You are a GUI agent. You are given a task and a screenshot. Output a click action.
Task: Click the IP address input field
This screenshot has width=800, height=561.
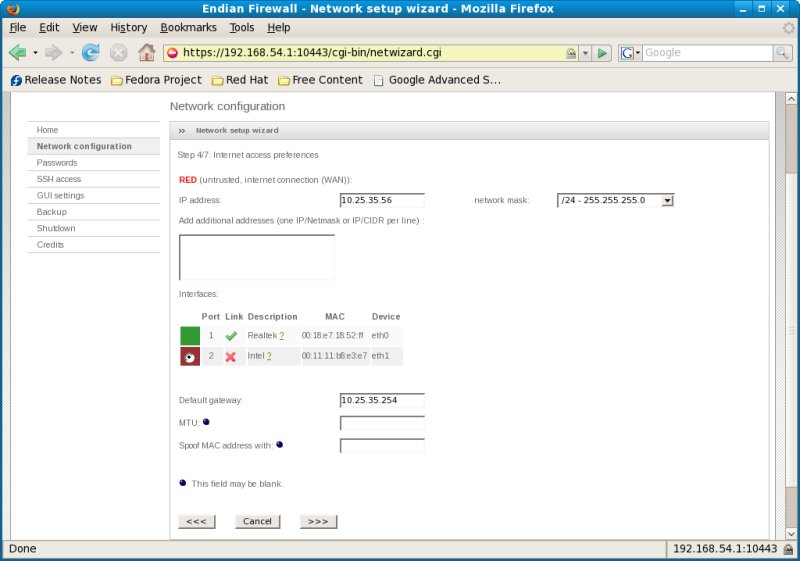click(382, 200)
